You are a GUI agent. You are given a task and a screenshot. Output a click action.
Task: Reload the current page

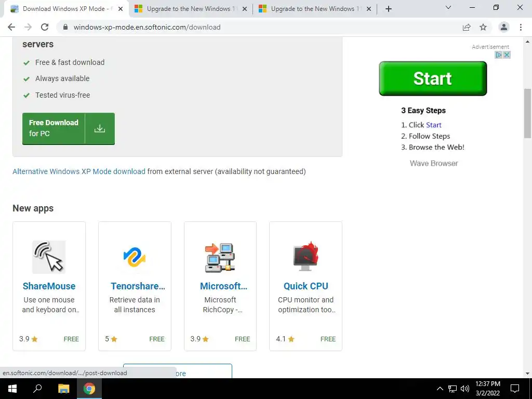45,27
